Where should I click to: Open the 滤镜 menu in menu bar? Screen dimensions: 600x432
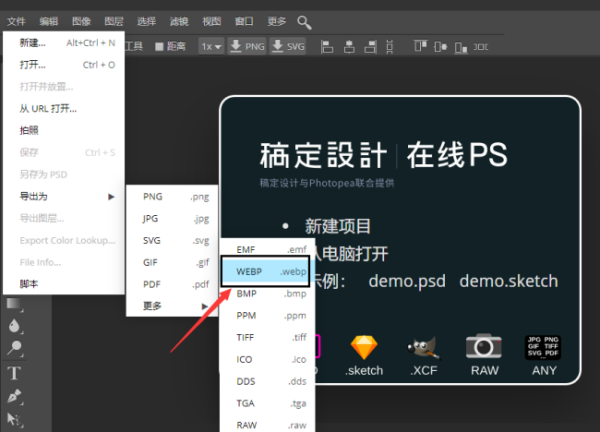pos(179,21)
